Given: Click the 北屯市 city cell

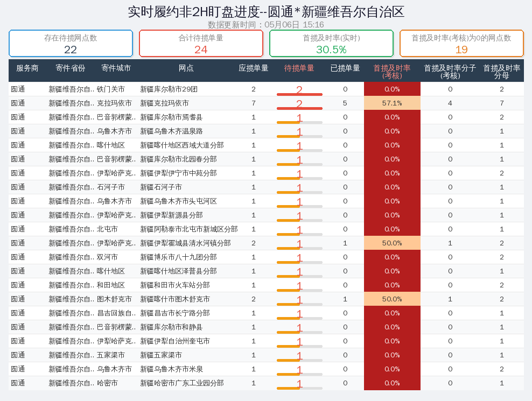Looking at the screenshot, I should (107, 229).
